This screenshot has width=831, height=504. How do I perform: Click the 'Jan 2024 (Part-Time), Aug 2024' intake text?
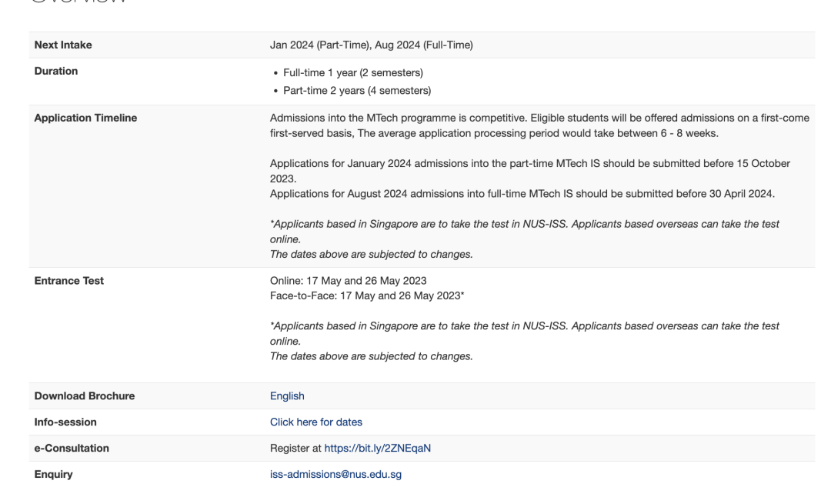pos(371,45)
